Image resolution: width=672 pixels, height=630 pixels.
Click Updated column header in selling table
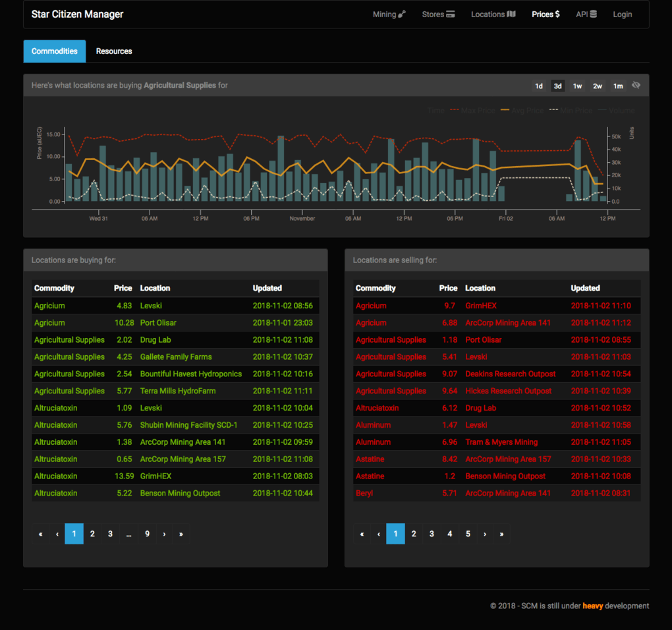(x=585, y=288)
